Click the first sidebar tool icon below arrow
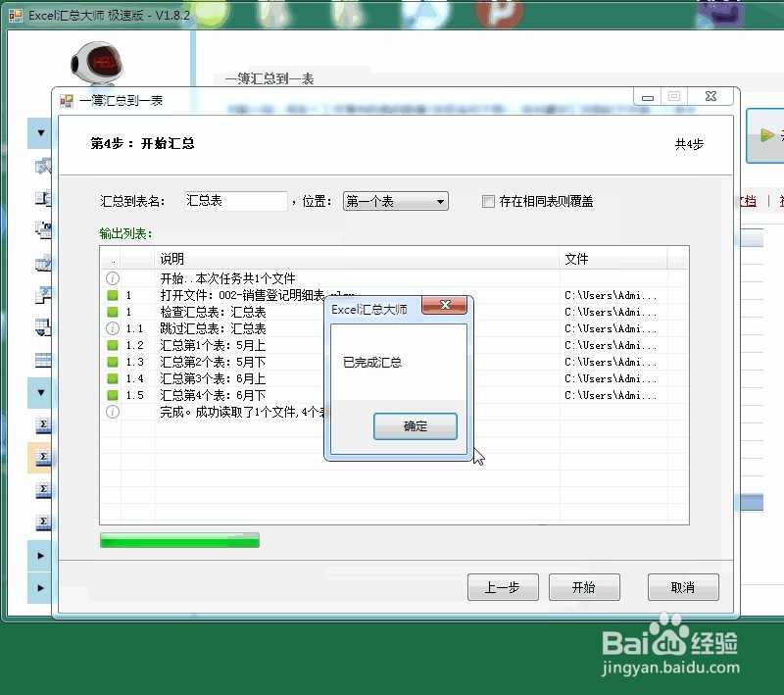 pos(43,166)
